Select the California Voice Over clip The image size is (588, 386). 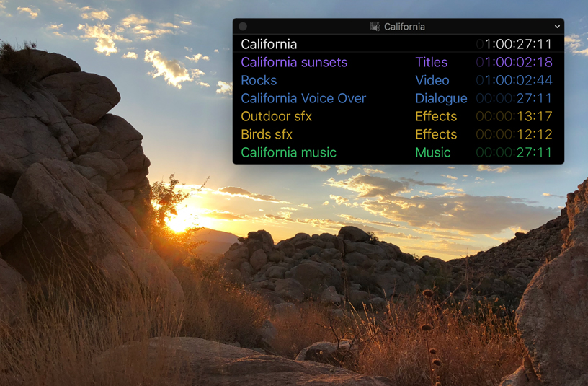click(x=303, y=99)
